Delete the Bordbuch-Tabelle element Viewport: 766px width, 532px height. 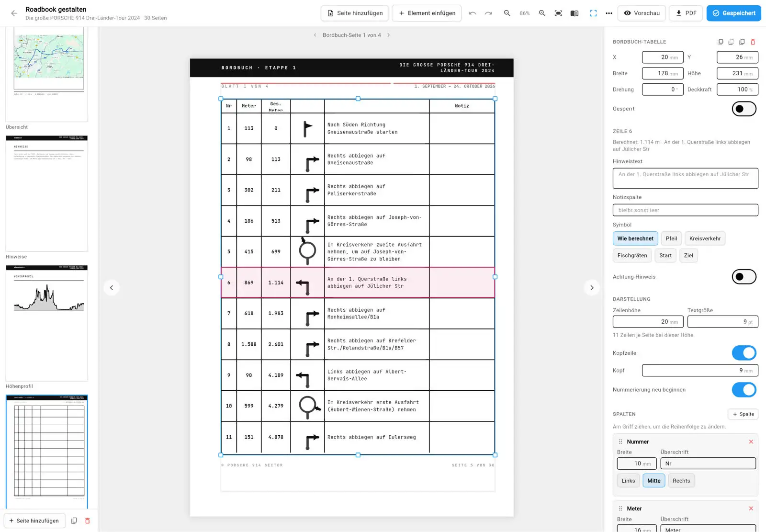click(x=753, y=42)
